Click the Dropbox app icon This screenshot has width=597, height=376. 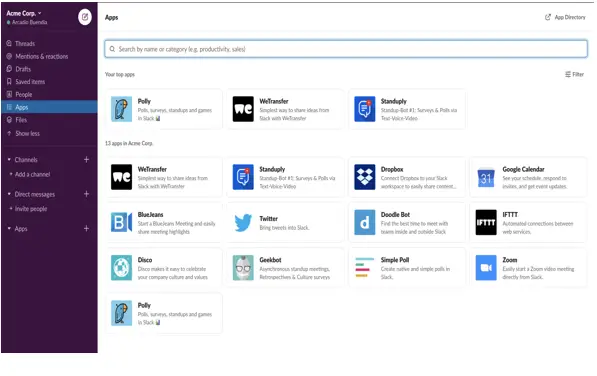[x=364, y=177]
